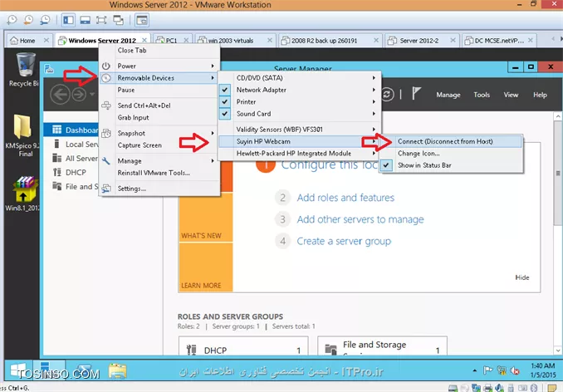Click the thumbnail bar toolbar icon
Viewport: 563px width, 392px height.
(x=85, y=20)
